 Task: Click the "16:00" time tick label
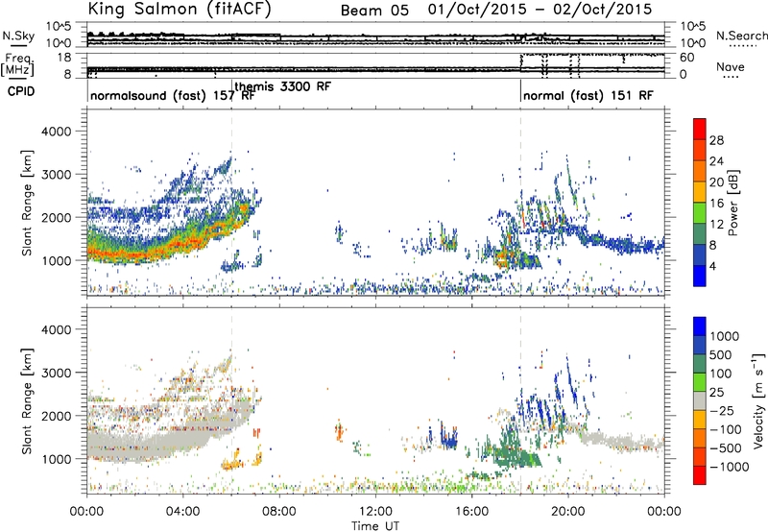[471, 512]
